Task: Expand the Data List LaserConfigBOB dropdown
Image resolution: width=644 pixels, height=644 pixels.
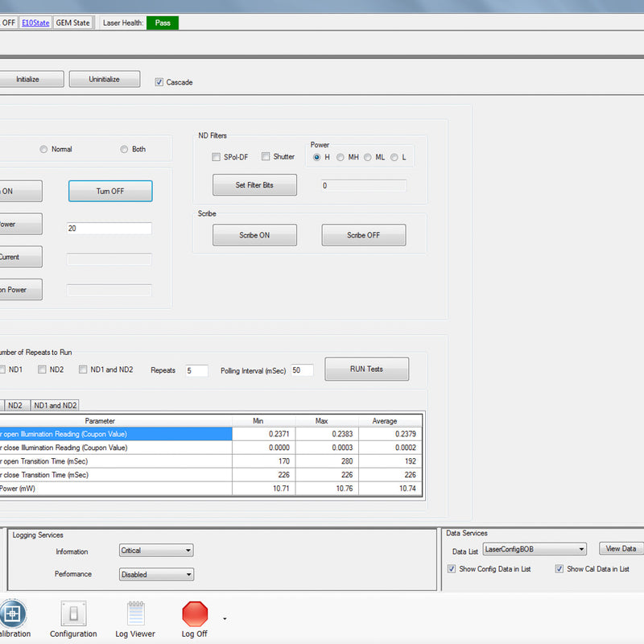Action: tap(535, 549)
